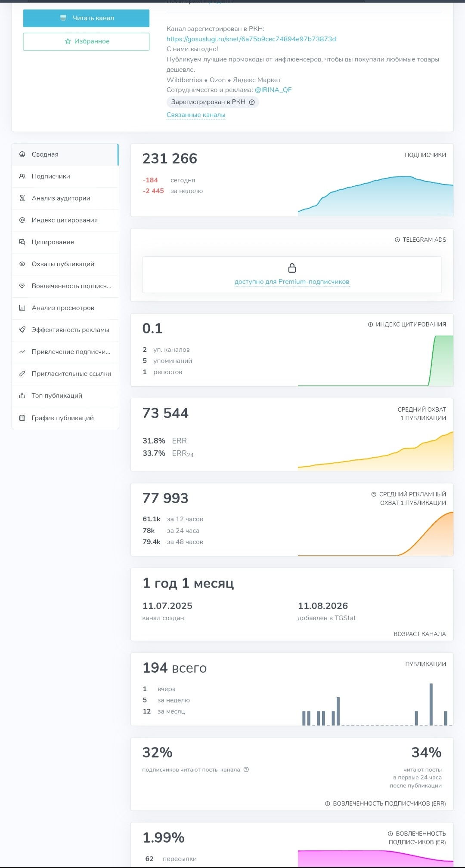
Task: Click the -2 445 weekly change value
Action: pos(153,191)
